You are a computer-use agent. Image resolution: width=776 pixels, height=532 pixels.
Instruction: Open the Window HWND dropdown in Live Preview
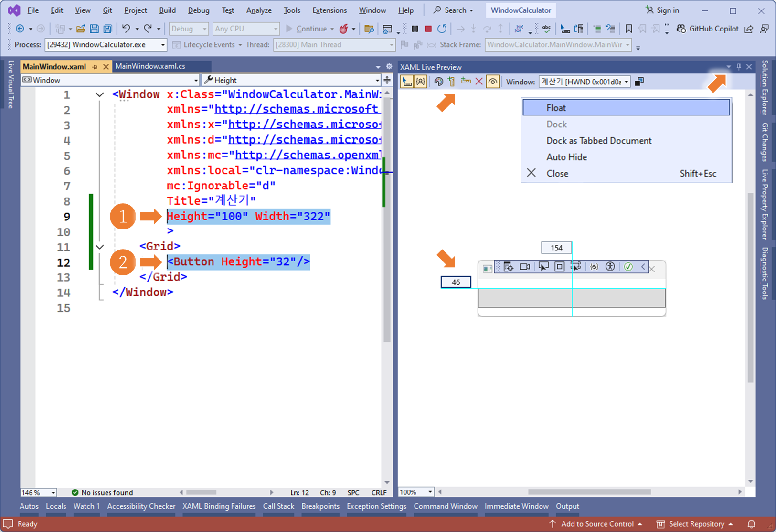(x=585, y=82)
